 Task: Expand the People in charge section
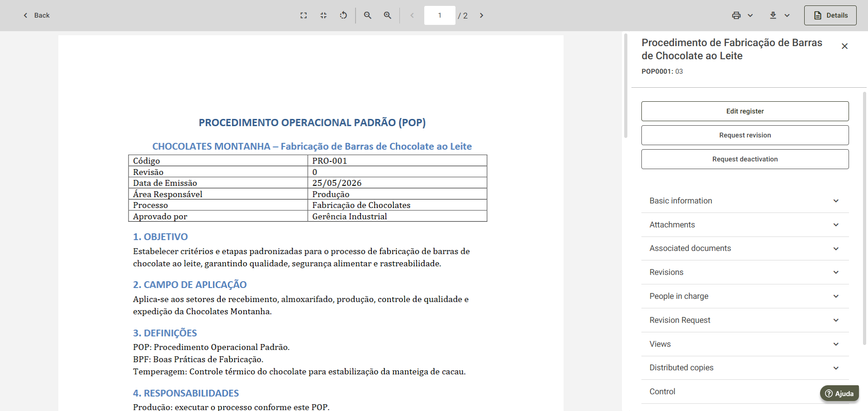pos(745,296)
